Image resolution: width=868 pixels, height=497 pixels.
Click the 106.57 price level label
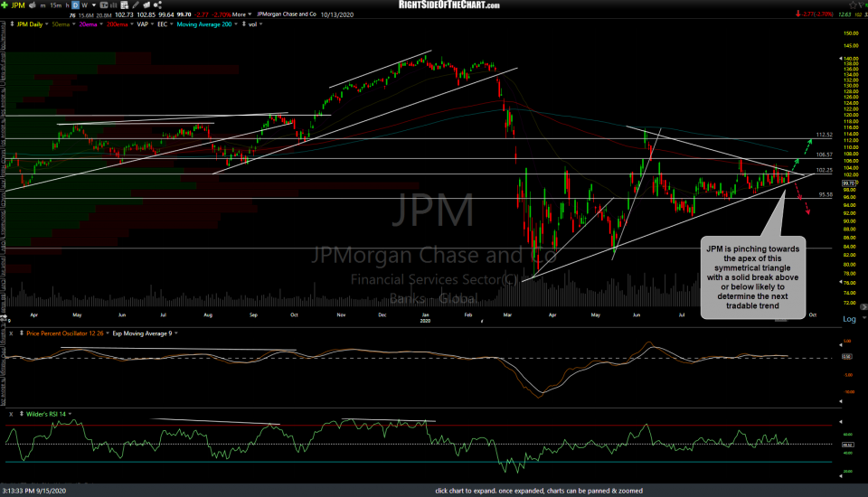(825, 155)
